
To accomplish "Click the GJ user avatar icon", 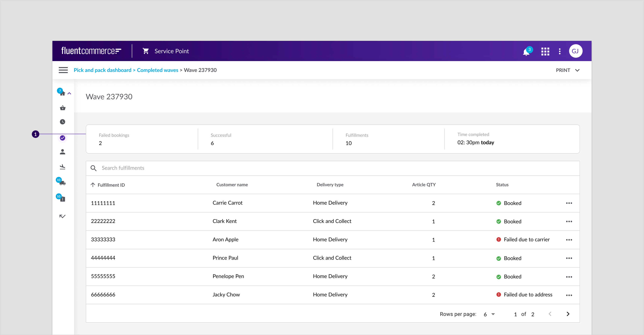I will tap(576, 51).
